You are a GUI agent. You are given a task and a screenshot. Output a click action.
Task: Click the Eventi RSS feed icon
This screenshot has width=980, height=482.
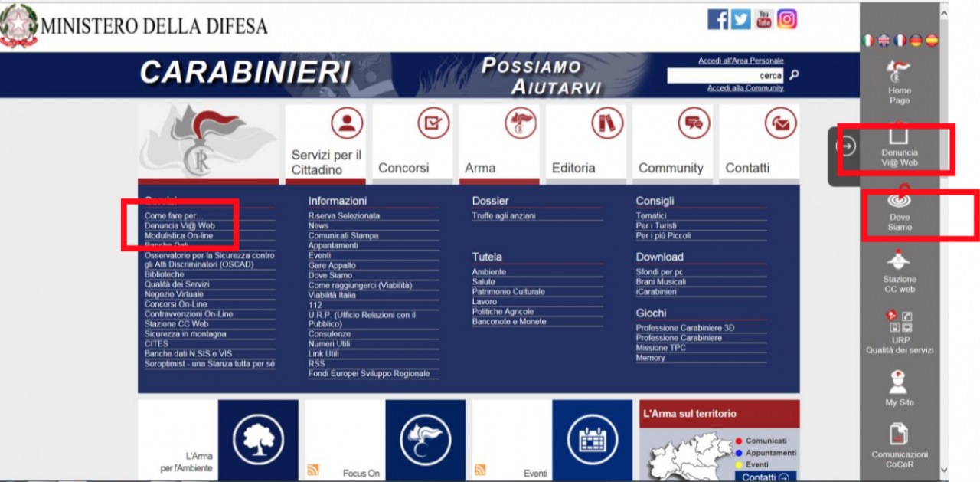click(x=480, y=471)
